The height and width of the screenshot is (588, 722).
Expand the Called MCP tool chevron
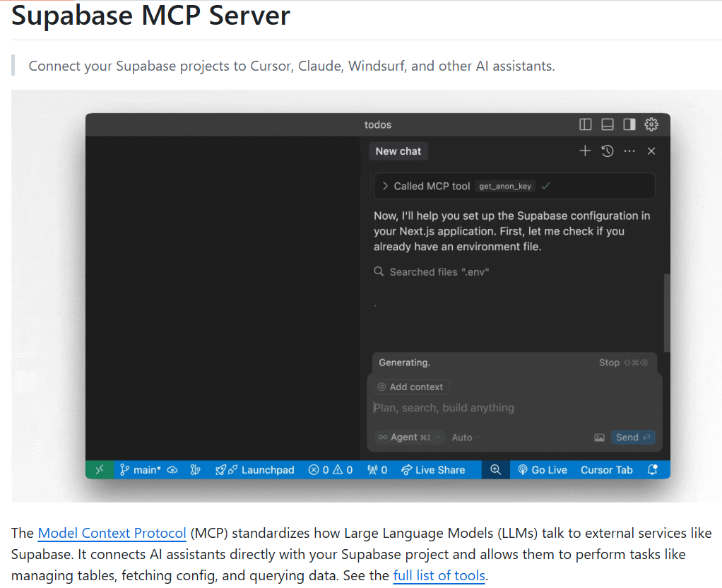pyautogui.click(x=386, y=186)
